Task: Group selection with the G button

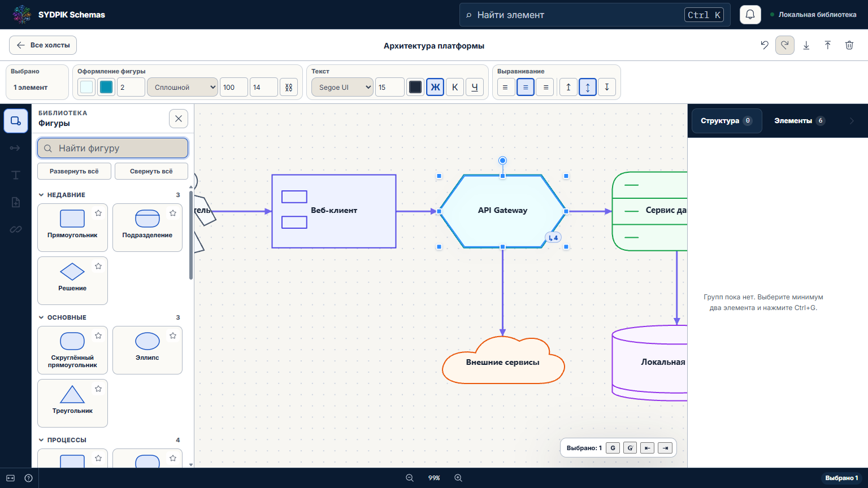Action: point(613,448)
